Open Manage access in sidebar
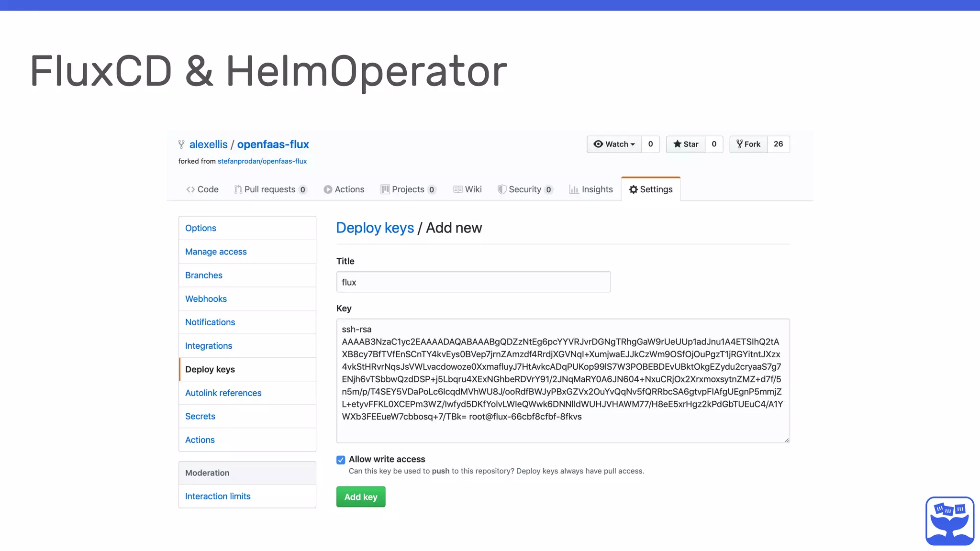The image size is (980, 551). pos(247,252)
